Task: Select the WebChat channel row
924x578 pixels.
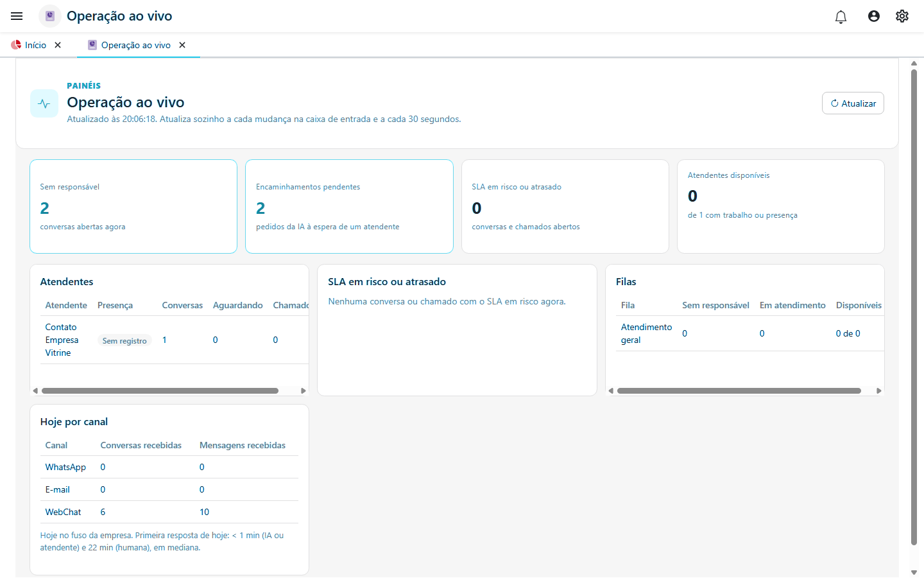Action: pos(169,512)
